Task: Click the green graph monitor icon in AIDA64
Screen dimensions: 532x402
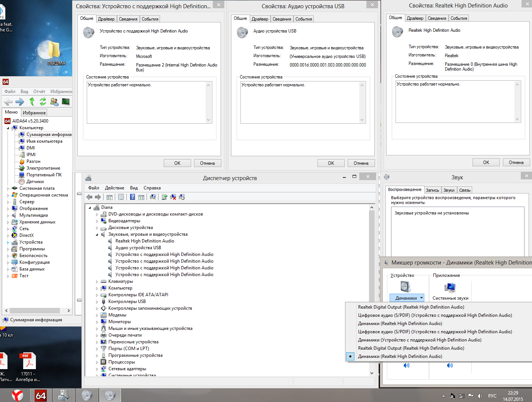Action: click(66, 101)
